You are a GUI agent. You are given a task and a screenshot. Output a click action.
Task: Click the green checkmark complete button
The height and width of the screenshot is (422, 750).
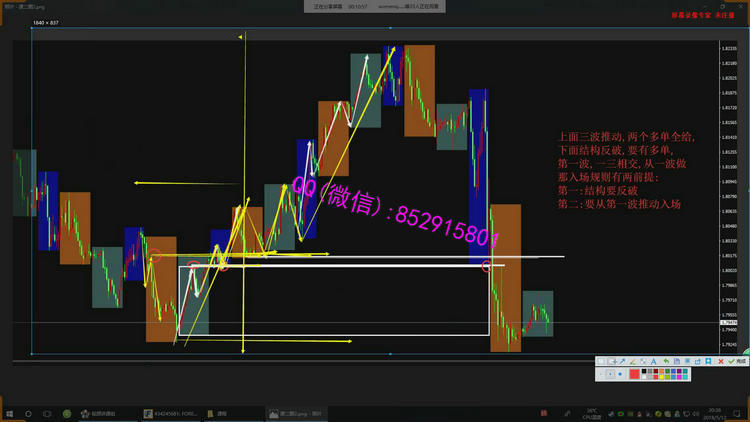(x=735, y=361)
